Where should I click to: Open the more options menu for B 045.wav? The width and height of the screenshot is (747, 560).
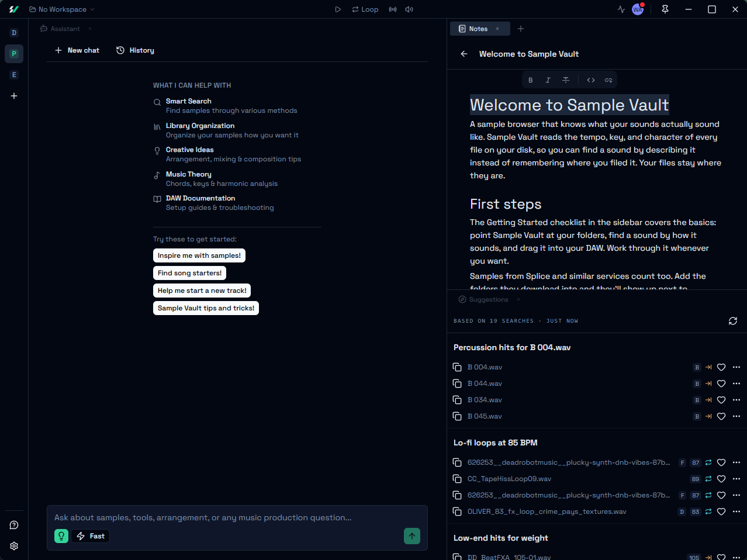(736, 416)
